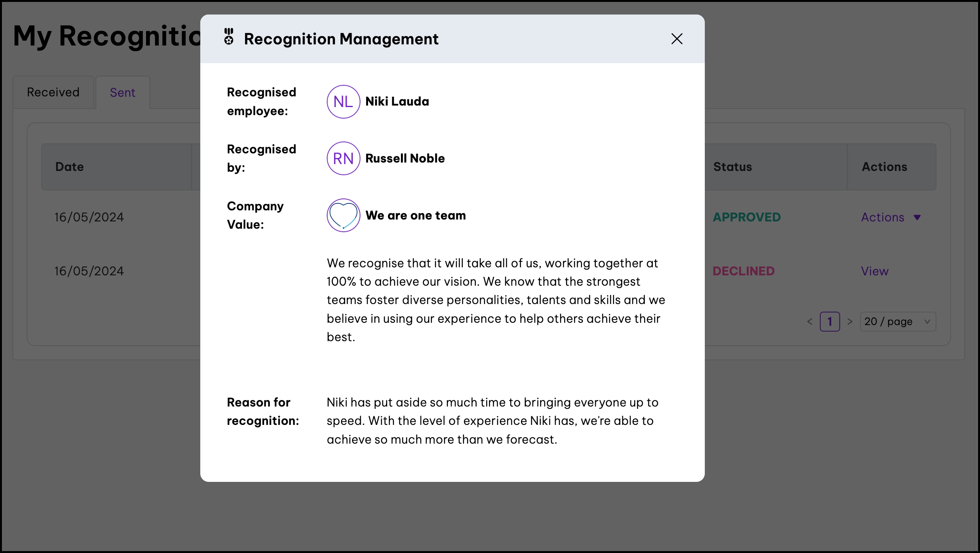Click the Niki Lauda name
The width and height of the screenshot is (980, 553).
[397, 101]
